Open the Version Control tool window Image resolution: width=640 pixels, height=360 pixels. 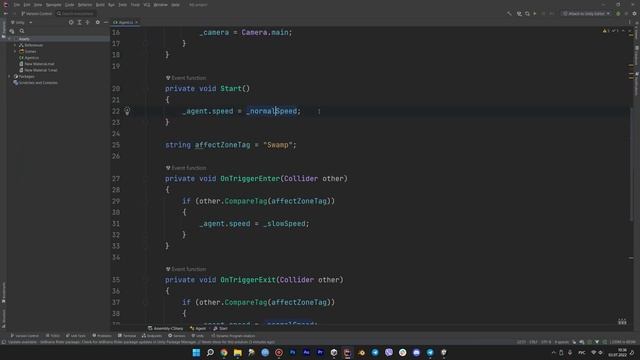pos(24,336)
